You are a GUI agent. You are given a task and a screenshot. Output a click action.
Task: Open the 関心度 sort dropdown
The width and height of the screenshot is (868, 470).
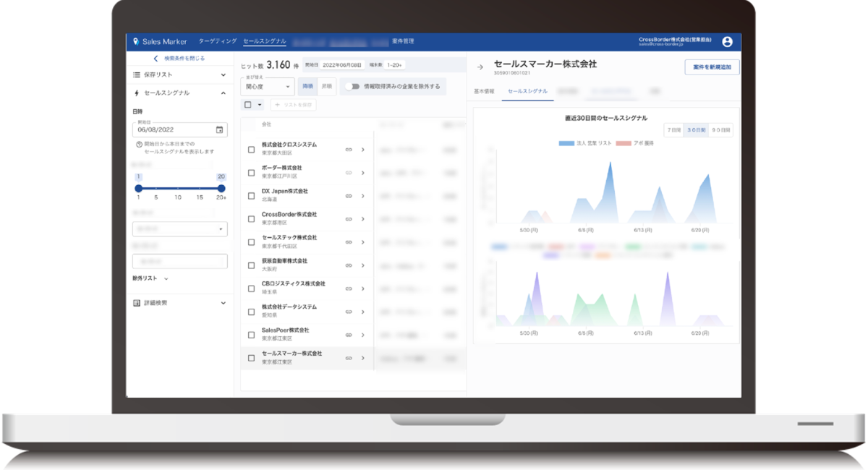coord(268,87)
